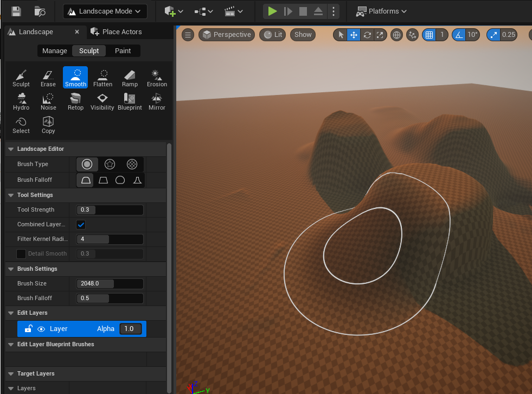Select the Ramp tool
532x394 pixels.
pos(130,78)
